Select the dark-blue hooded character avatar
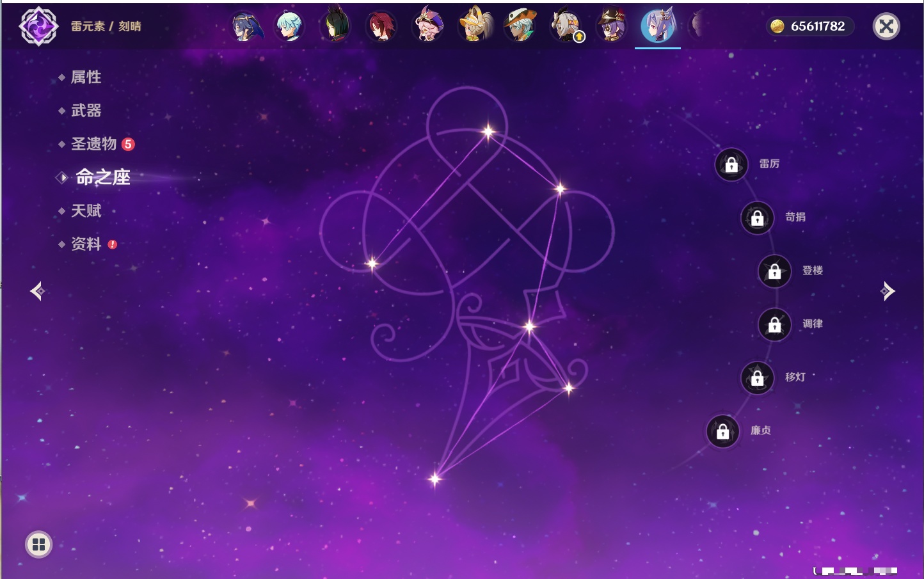924x579 pixels. click(247, 26)
